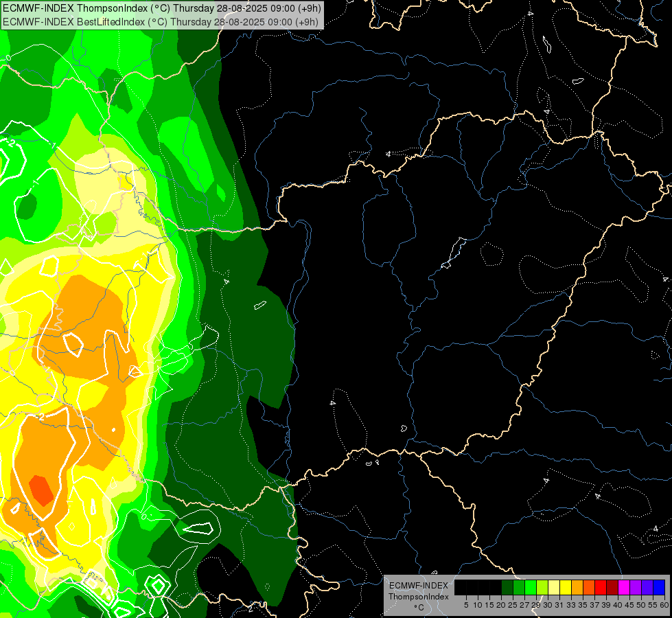Click the legend value label 20
Screen dimensions: 672x618
502,605
